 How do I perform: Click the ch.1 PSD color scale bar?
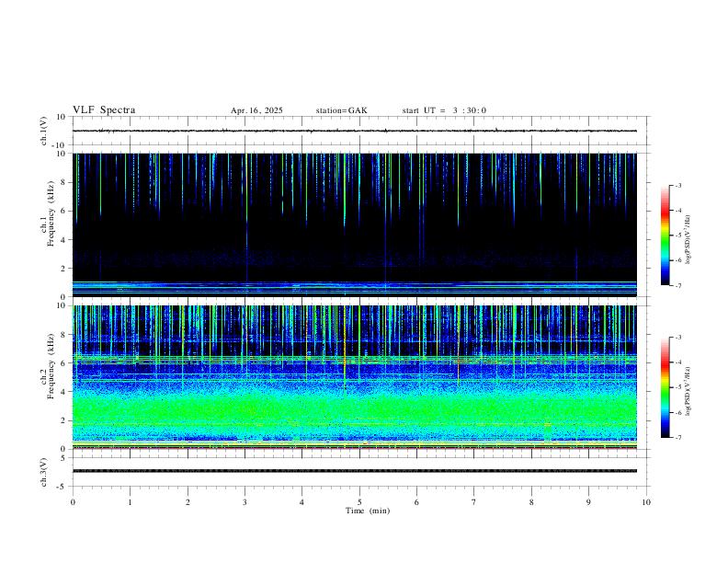click(x=665, y=236)
